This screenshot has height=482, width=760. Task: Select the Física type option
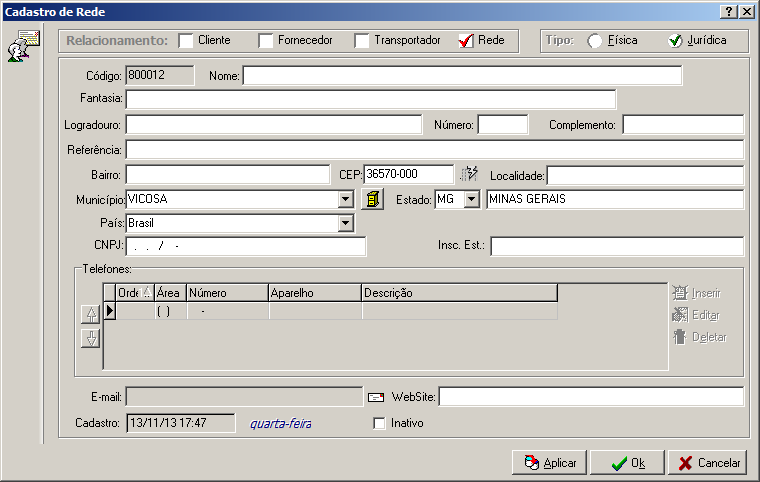coord(595,41)
